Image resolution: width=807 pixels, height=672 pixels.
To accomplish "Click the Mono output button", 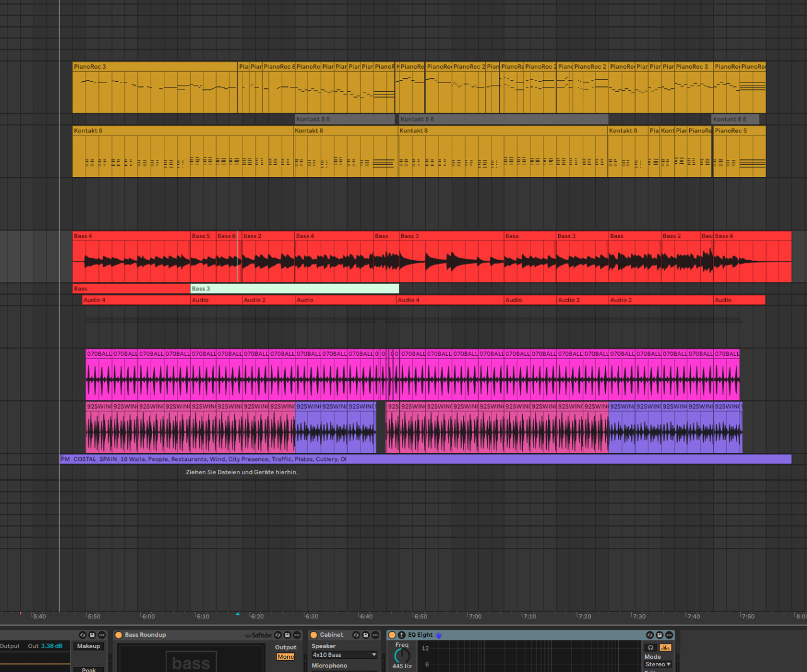I will (285, 657).
